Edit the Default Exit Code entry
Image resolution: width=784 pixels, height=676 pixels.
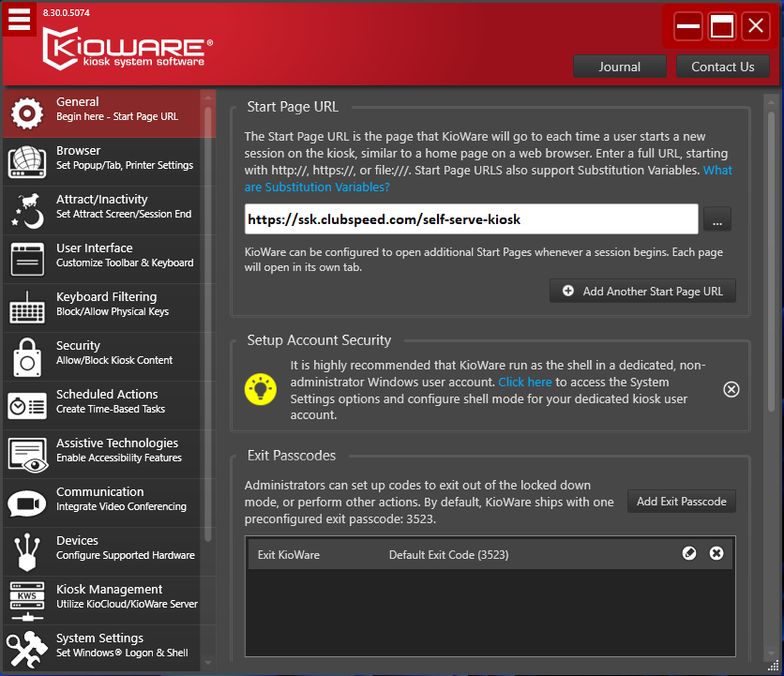690,553
